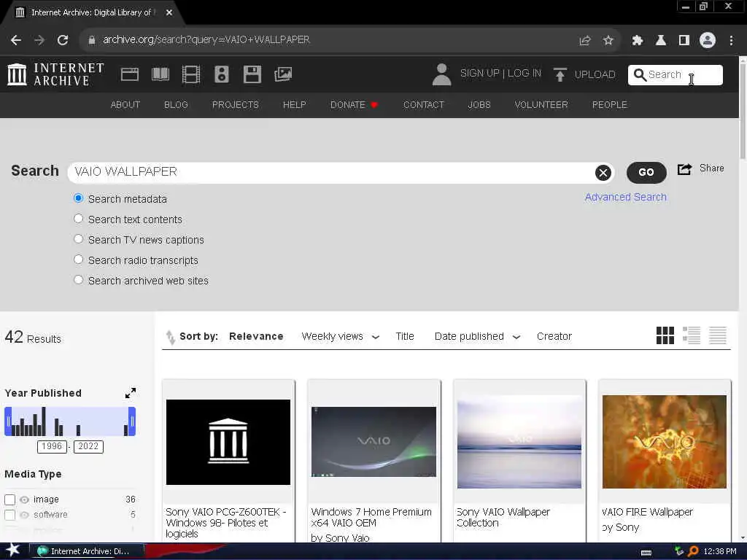This screenshot has height=560, width=747.
Task: Switch to list detail view
Action: coord(692,335)
